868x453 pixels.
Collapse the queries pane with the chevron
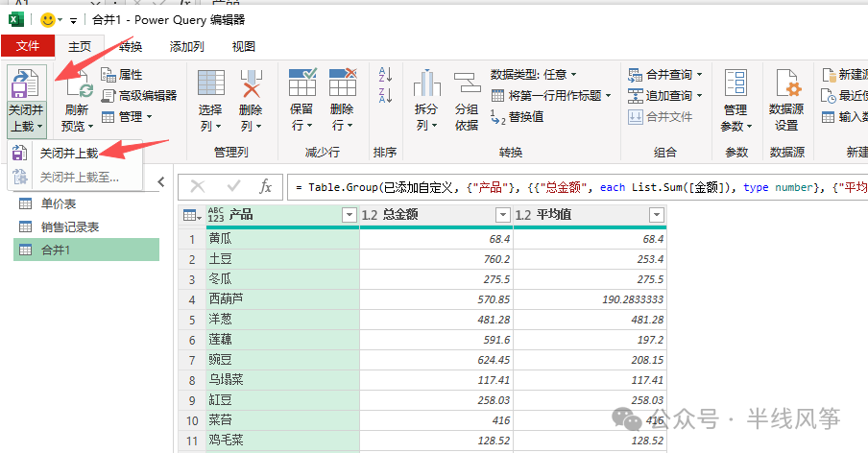[x=161, y=181]
